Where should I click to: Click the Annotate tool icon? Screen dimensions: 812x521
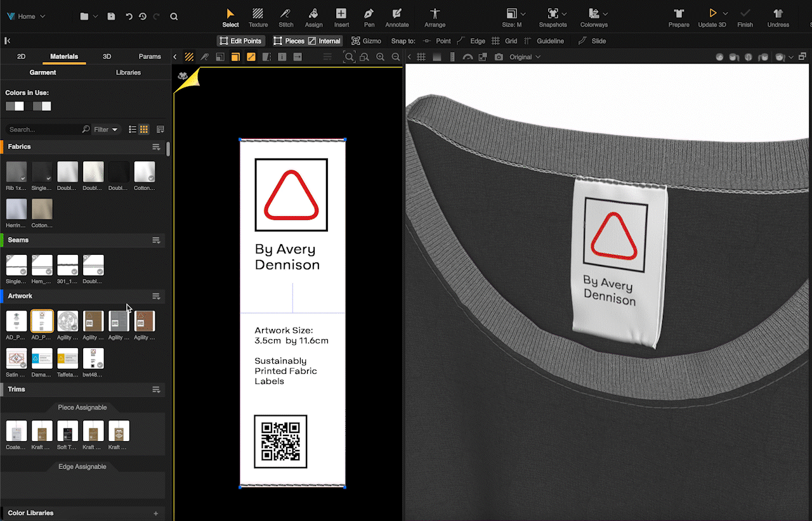(x=397, y=14)
